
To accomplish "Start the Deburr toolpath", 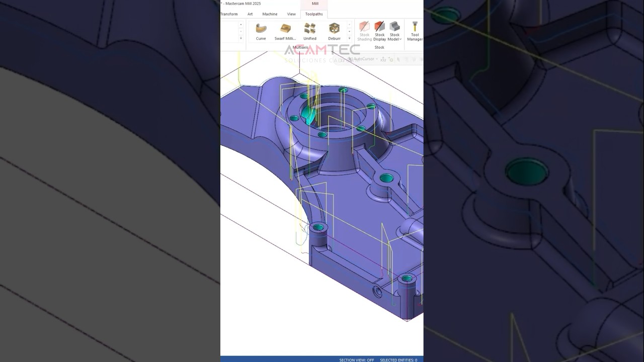I will 334,31.
